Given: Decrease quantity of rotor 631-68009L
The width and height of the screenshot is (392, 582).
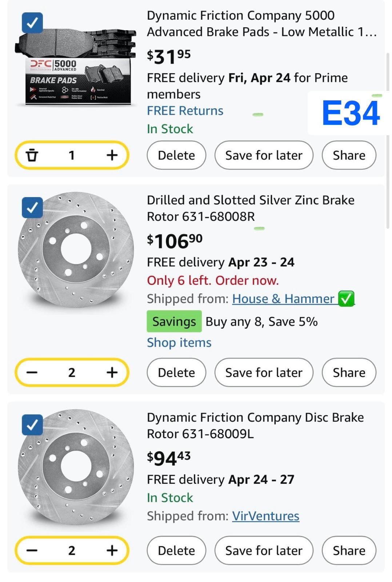Looking at the screenshot, I should point(32,550).
